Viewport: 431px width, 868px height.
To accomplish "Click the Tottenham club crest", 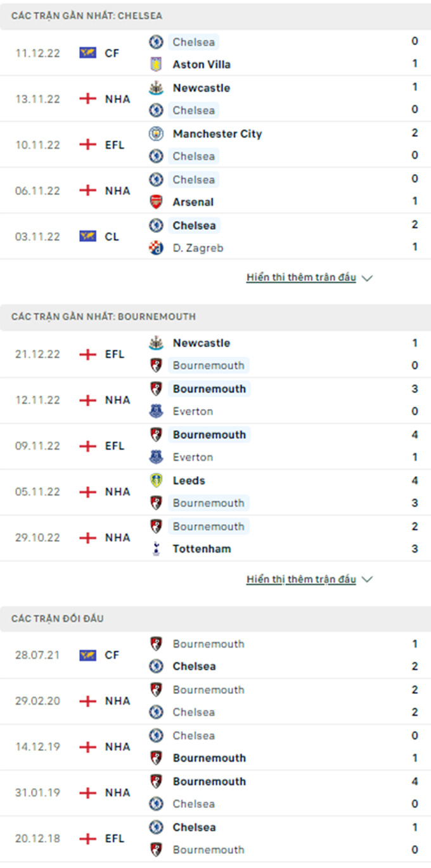I will [156, 549].
